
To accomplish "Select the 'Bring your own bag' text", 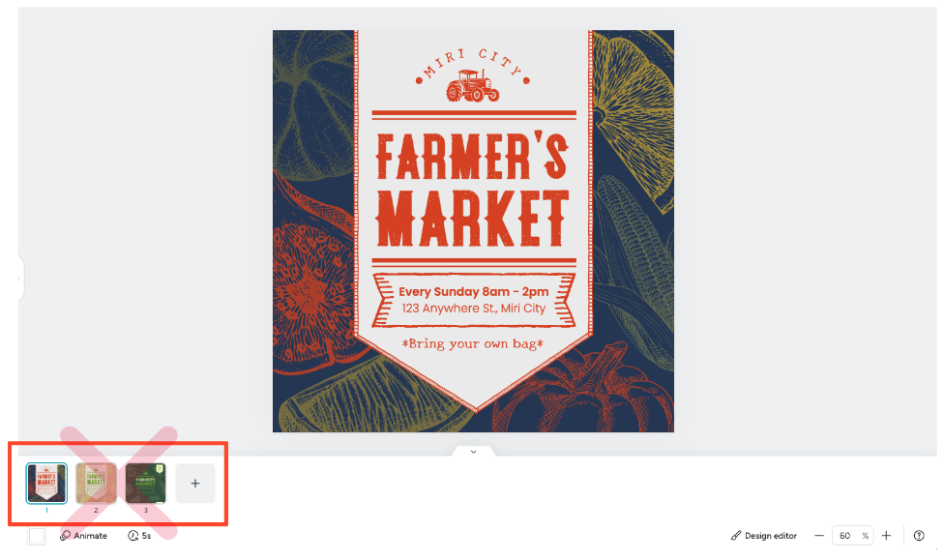I will (x=473, y=343).
